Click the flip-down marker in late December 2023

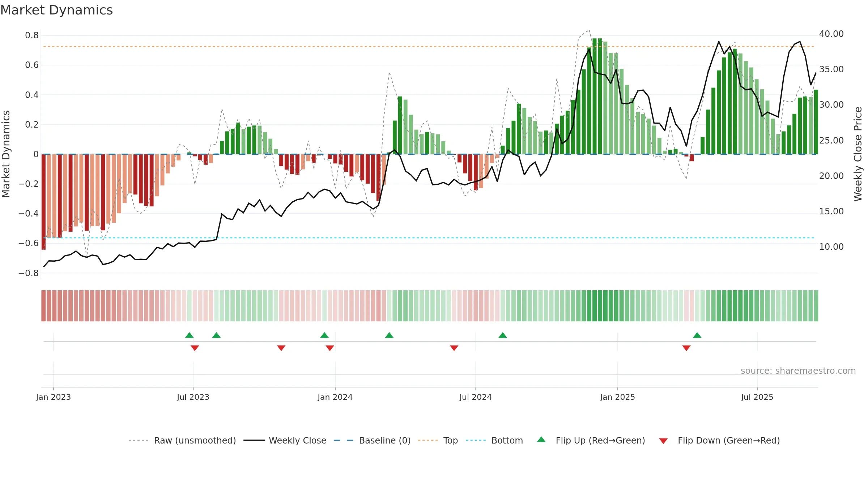pos(330,348)
